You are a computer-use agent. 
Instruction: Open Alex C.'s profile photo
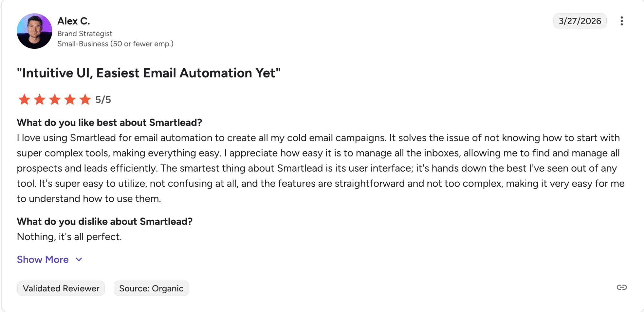tap(34, 31)
